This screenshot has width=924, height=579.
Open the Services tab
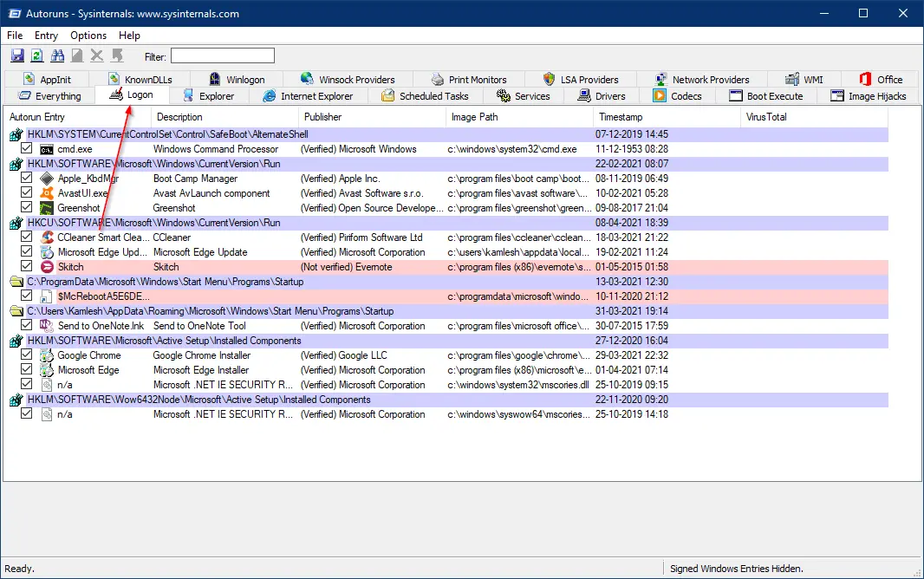pos(524,96)
